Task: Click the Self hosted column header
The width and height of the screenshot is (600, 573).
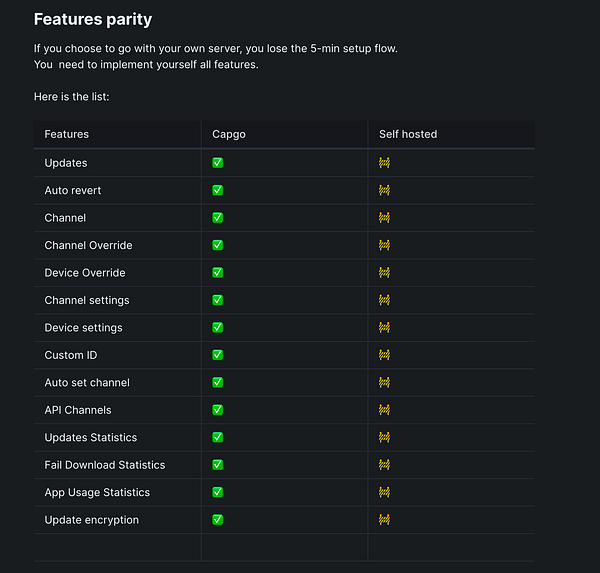Action: click(408, 134)
